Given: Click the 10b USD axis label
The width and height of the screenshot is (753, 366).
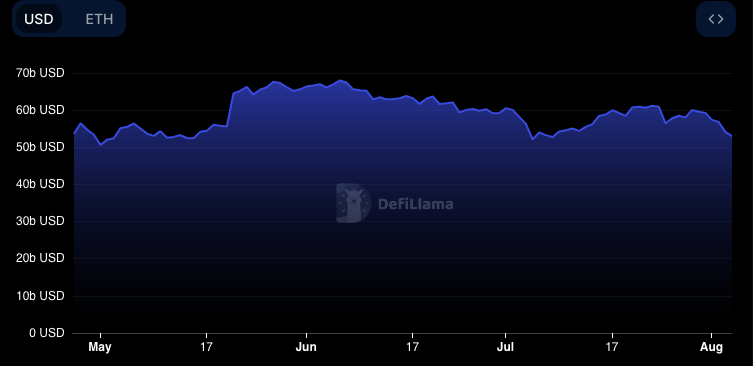Looking at the screenshot, I should click(x=40, y=296).
